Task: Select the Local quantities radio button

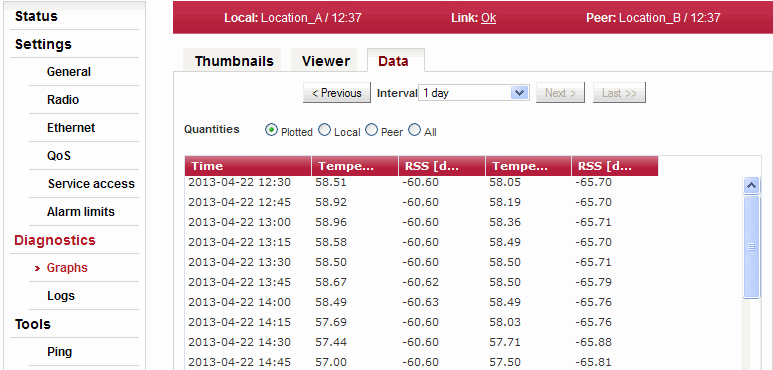Action: tap(324, 130)
